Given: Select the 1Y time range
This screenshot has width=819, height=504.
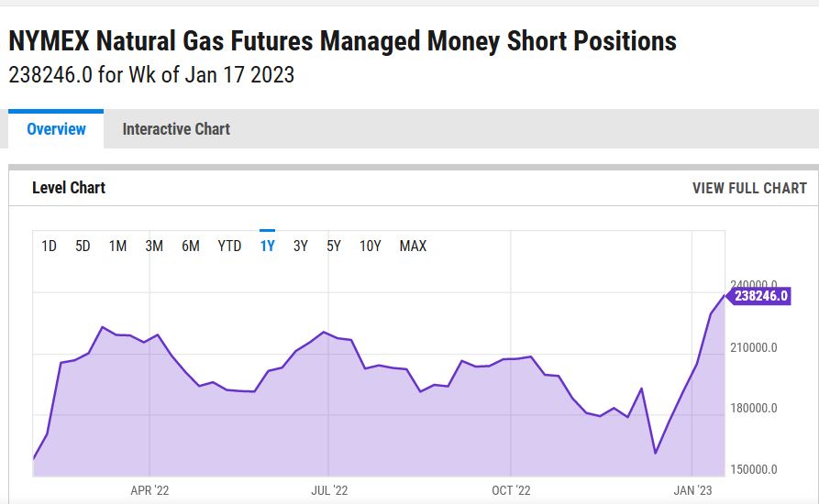Looking at the screenshot, I should [x=267, y=246].
